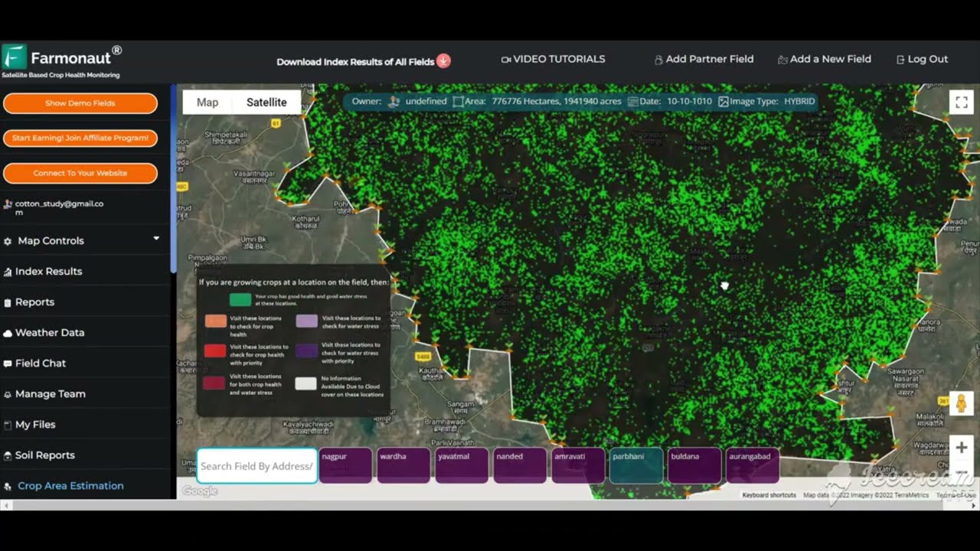Image resolution: width=980 pixels, height=551 pixels.
Task: Open Soil Reports menu item
Action: [x=45, y=455]
